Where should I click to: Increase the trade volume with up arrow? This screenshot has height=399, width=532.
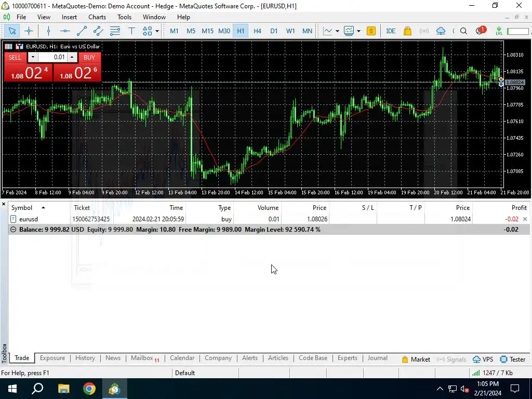72,57
